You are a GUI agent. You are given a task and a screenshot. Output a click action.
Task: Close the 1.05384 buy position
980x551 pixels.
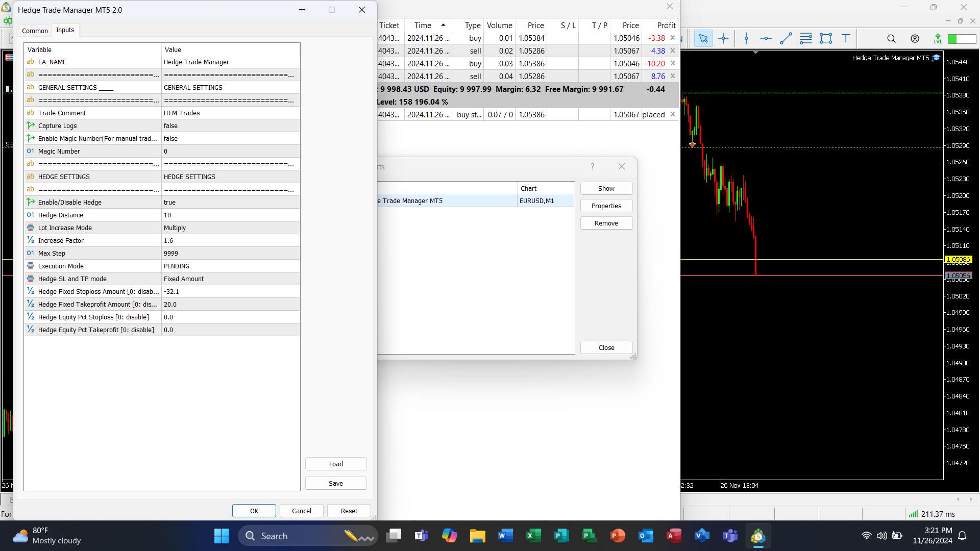673,38
